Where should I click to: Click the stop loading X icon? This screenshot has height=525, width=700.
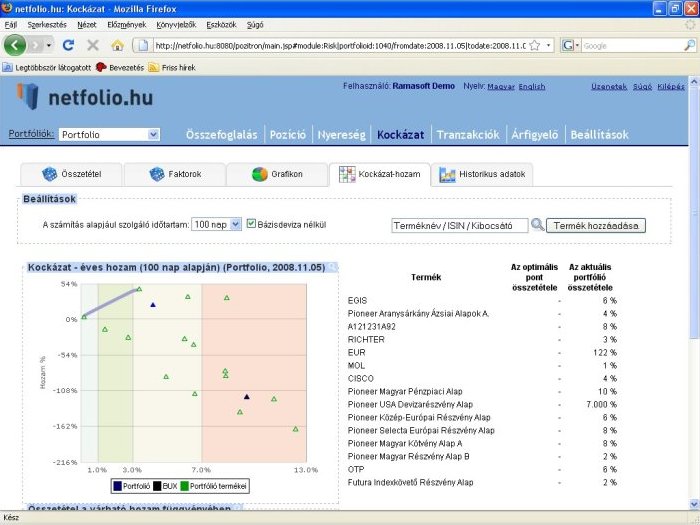[93, 45]
